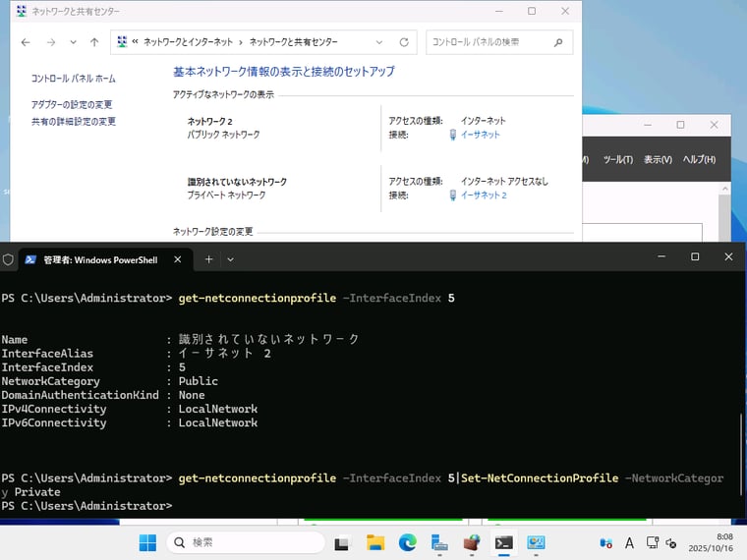The width and height of the screenshot is (747, 560).
Task: Click 識別されていないネットワーク text in control panel
Action: 237,182
